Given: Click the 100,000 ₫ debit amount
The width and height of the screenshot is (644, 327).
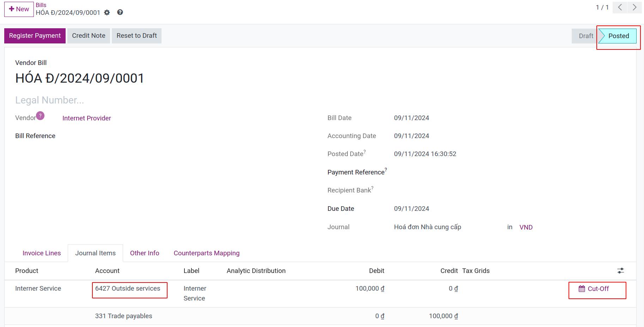Looking at the screenshot, I should 370,289.
